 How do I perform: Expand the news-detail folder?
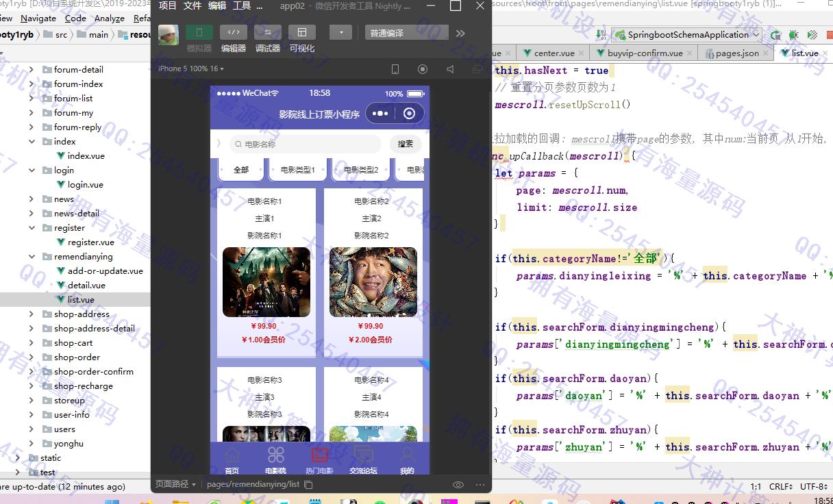click(x=32, y=213)
